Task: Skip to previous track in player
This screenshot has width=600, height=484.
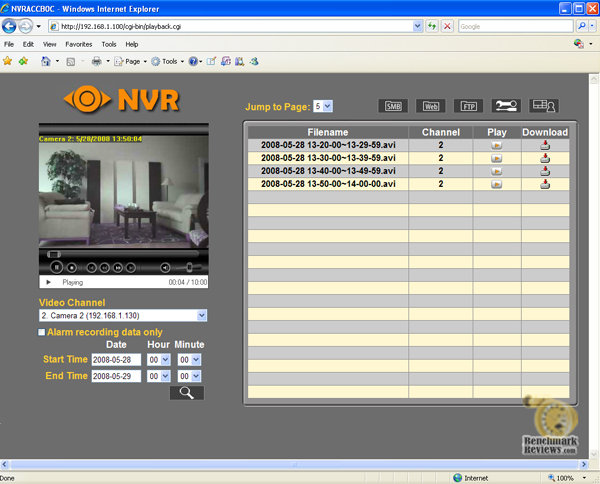Action: tap(91, 268)
